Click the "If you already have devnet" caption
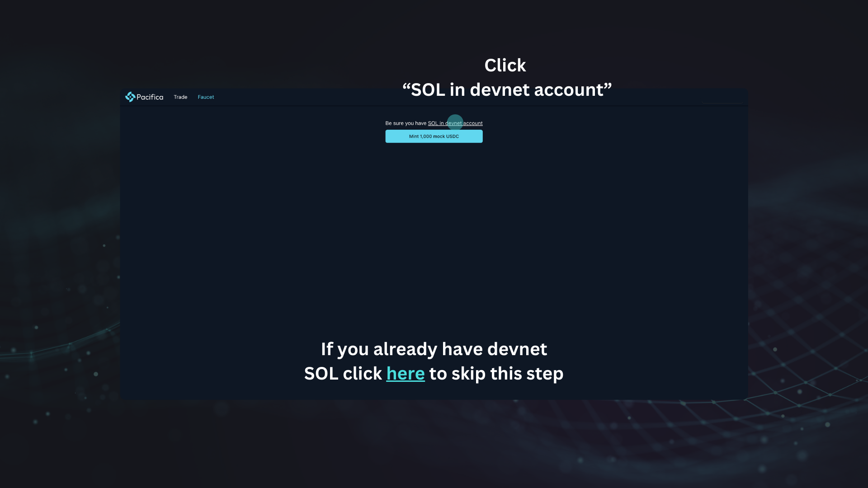868x488 pixels. point(434,349)
